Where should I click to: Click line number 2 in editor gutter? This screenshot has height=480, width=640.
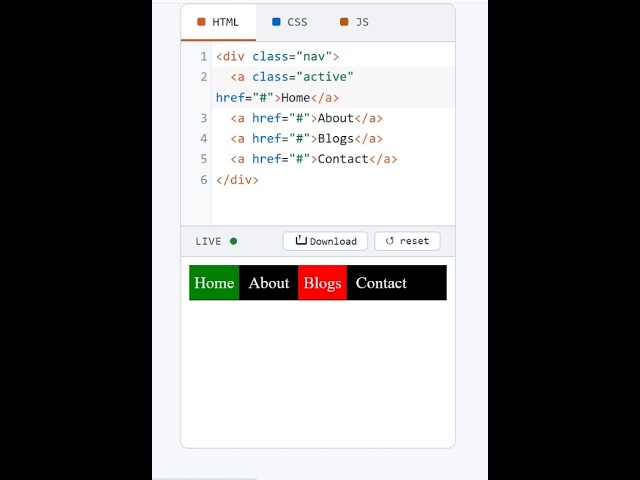pyautogui.click(x=204, y=77)
